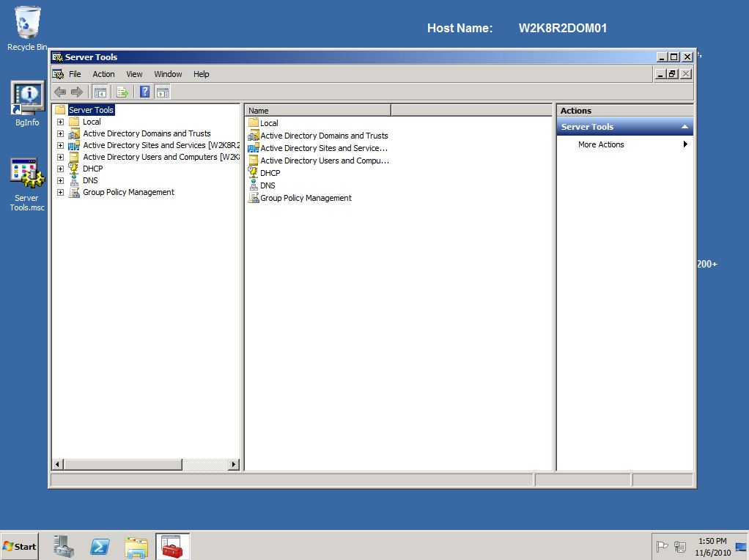This screenshot has height=560, width=749.
Task: Select Active Directory Users and Compu... list item
Action: (325, 161)
